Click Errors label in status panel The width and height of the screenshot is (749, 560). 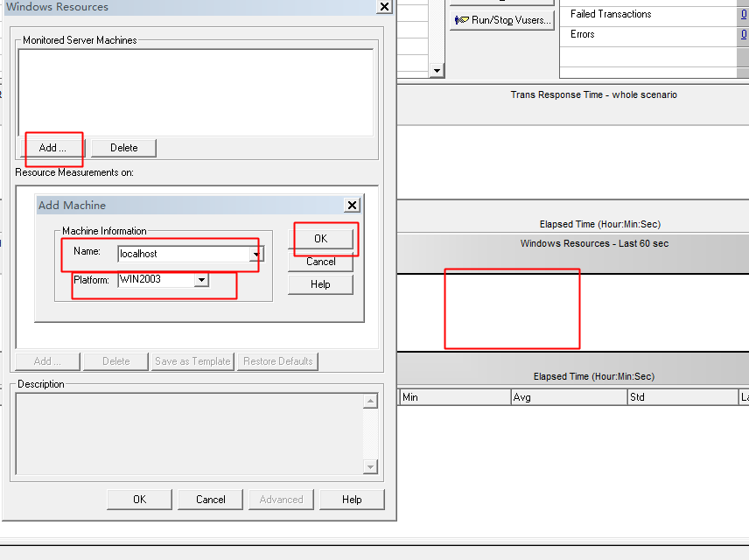[582, 34]
